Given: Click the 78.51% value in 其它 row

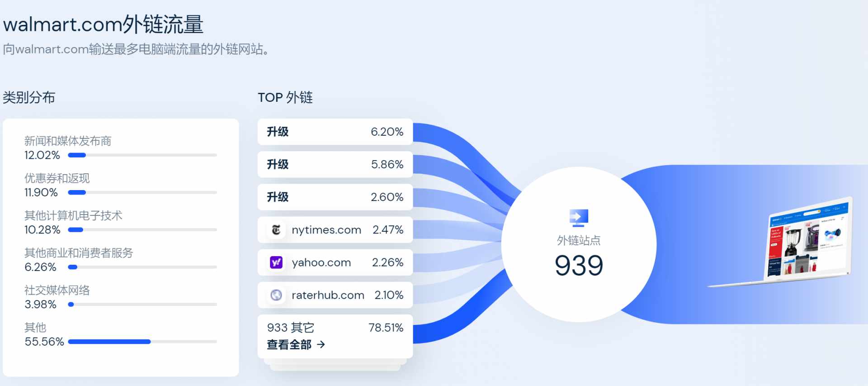Looking at the screenshot, I should coord(386,328).
